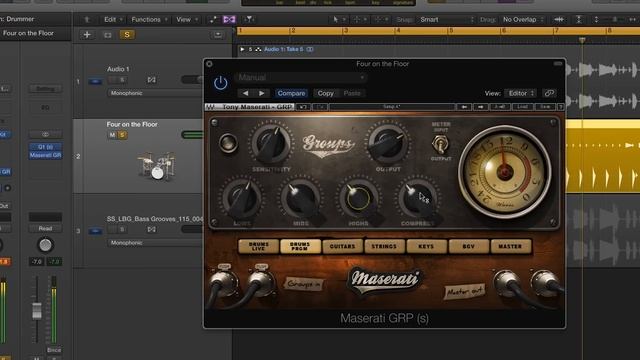Toggle the global Solo S button

tap(127, 35)
